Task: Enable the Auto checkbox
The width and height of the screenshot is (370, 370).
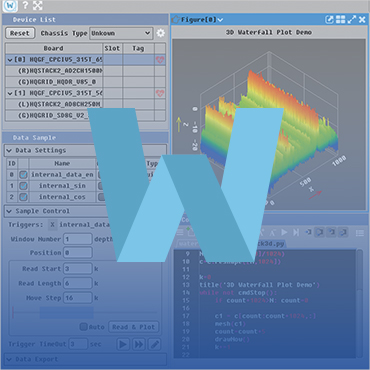Action: (83, 327)
